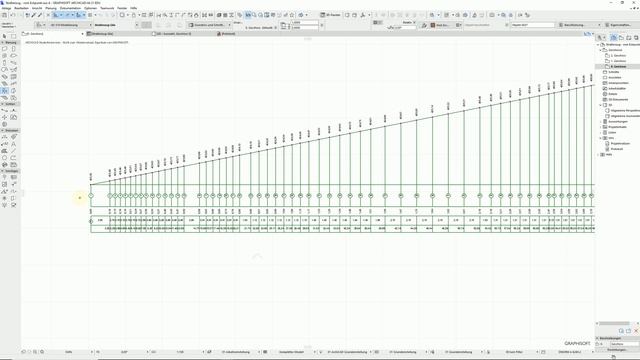Open the layer dropdown in info box
This screenshot has width=640, height=360.
click(x=70, y=25)
